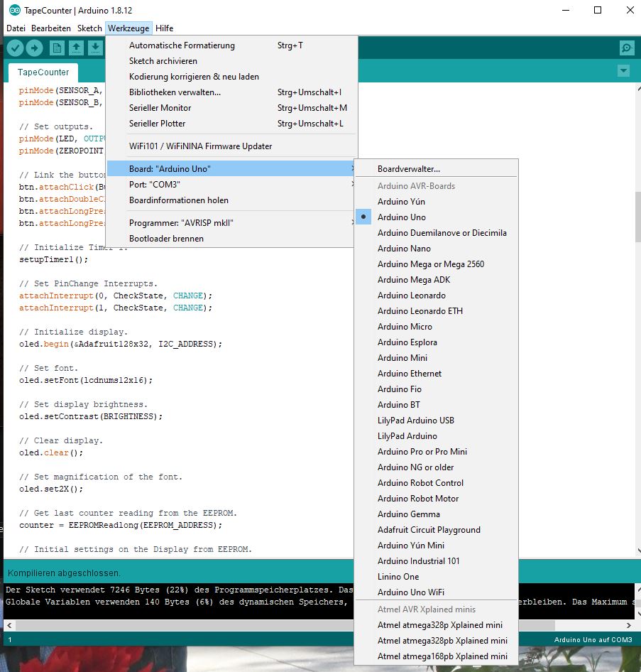Click the "Arduino Uno auf COM3" status text
This screenshot has width=641, height=672.
point(593,640)
